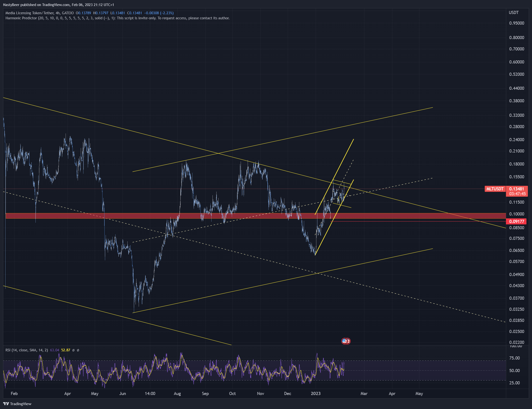
Task: Click the Jun label on time axis
Action: point(123,393)
